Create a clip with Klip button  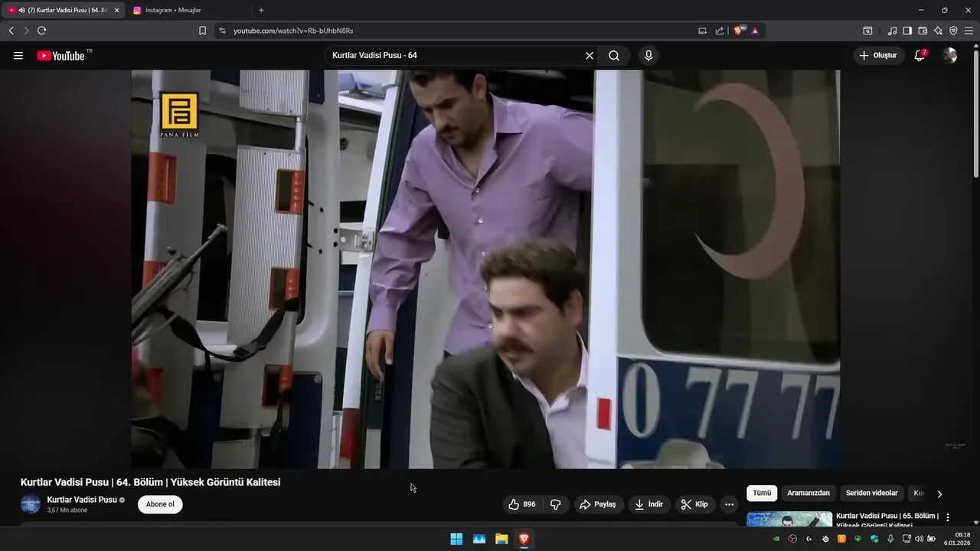pyautogui.click(x=695, y=504)
